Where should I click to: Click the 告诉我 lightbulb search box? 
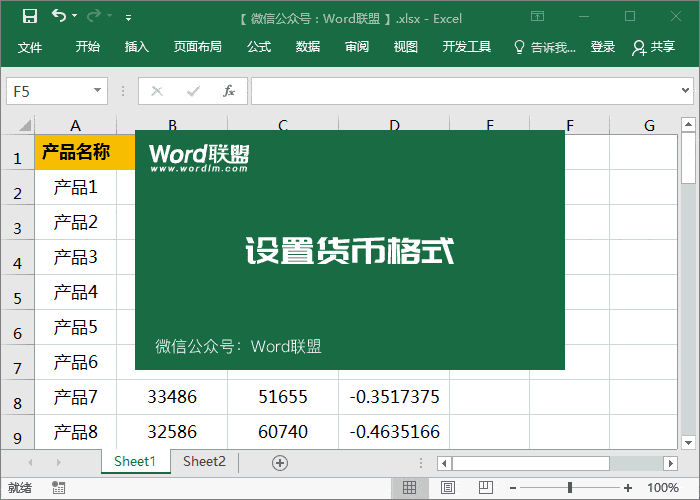pos(545,47)
